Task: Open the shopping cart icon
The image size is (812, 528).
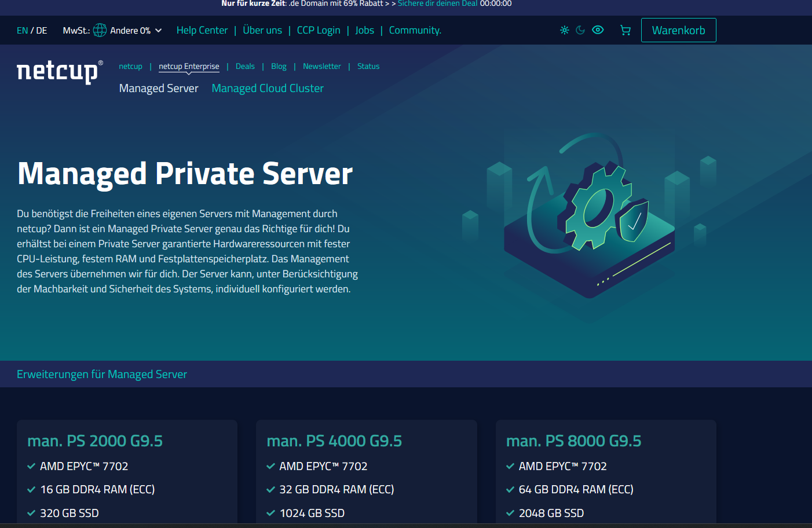Action: point(625,30)
